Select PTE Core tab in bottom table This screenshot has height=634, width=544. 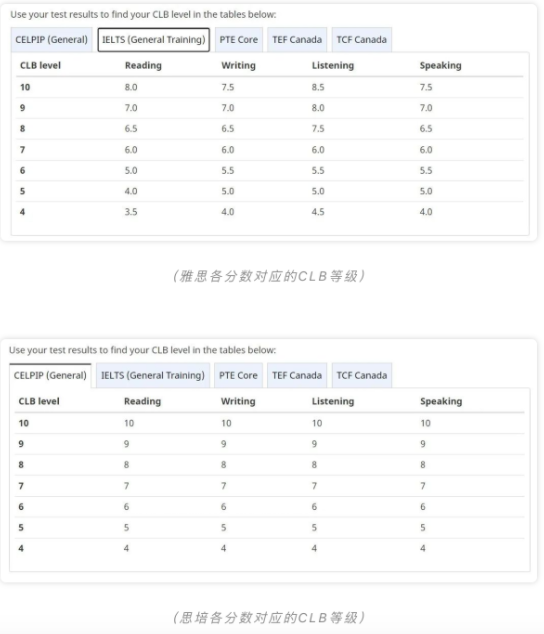click(x=238, y=376)
